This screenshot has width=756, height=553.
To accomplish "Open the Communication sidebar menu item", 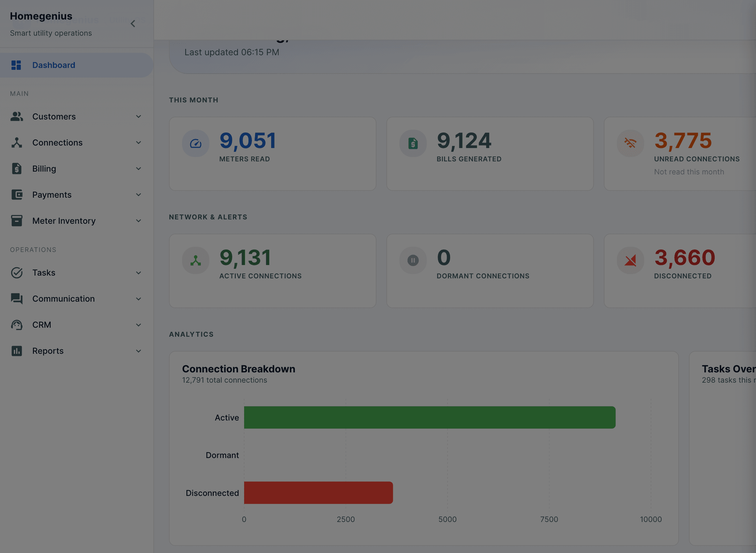I will [77, 299].
